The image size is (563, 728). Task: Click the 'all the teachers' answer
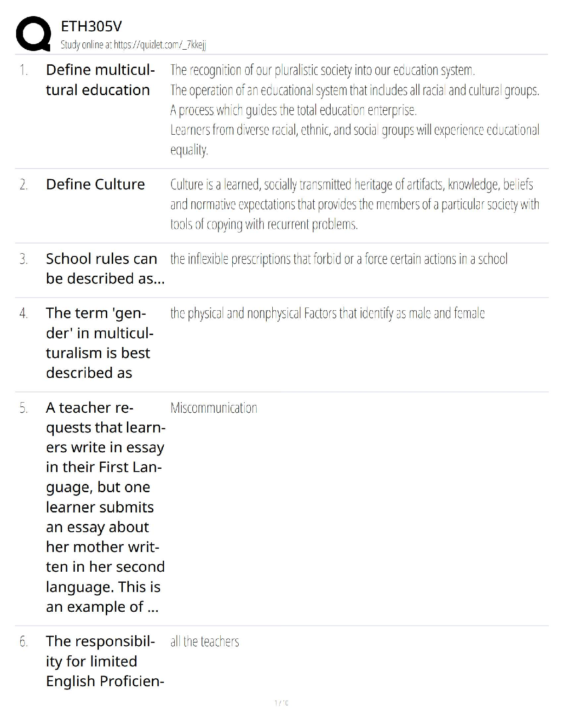point(205,641)
